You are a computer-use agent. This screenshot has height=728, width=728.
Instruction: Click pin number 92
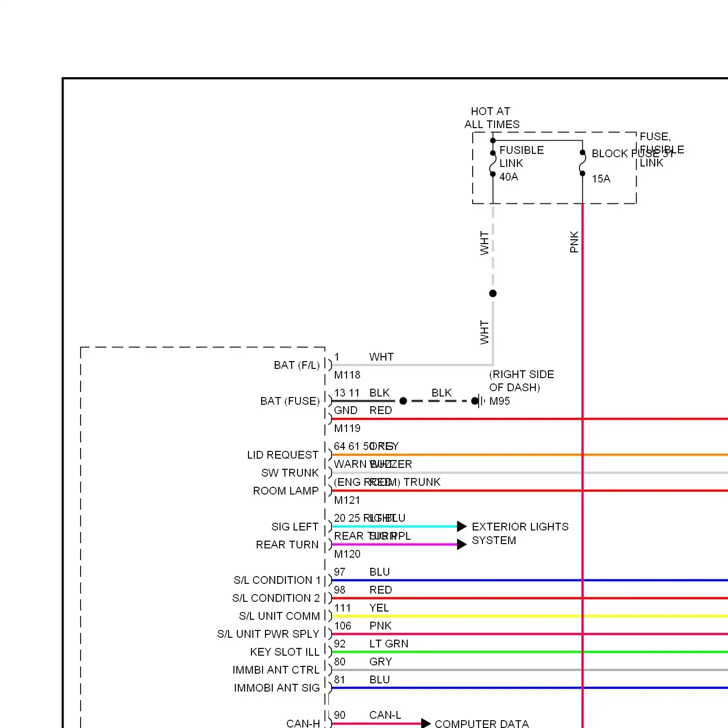pos(339,644)
